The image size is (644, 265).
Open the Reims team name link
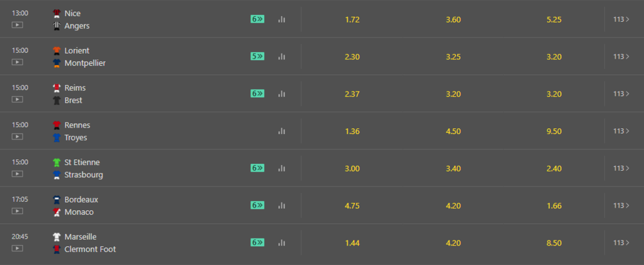[75, 88]
